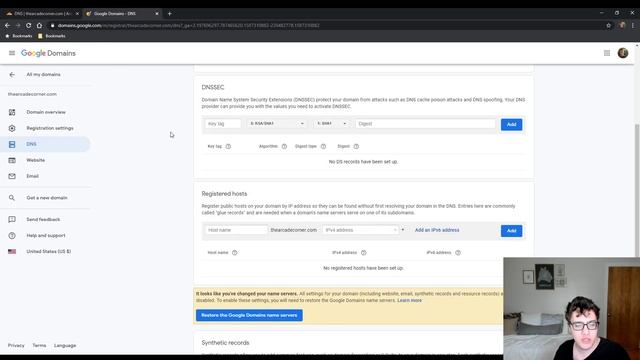Open the Bookmarks folder in the bookmarks bar

point(51,36)
